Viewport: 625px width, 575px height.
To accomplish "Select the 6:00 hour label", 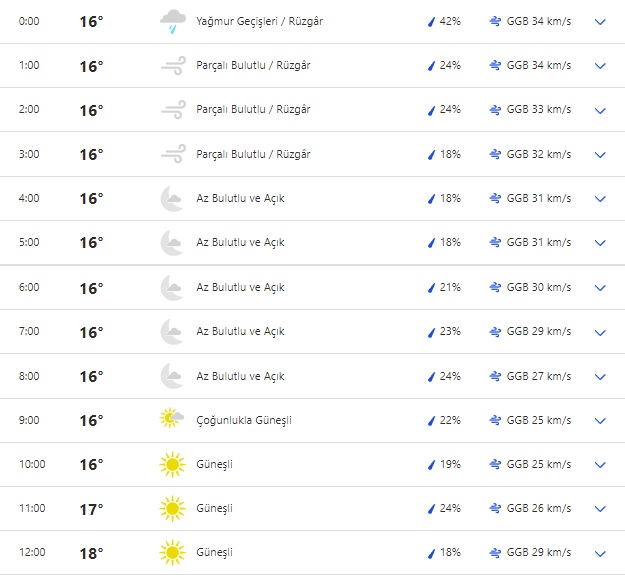I will (29, 288).
